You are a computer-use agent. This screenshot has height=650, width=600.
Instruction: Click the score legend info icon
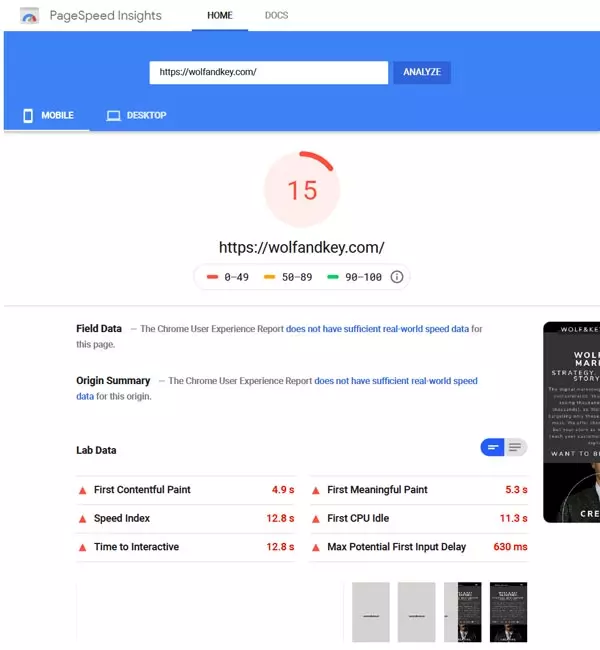397,276
